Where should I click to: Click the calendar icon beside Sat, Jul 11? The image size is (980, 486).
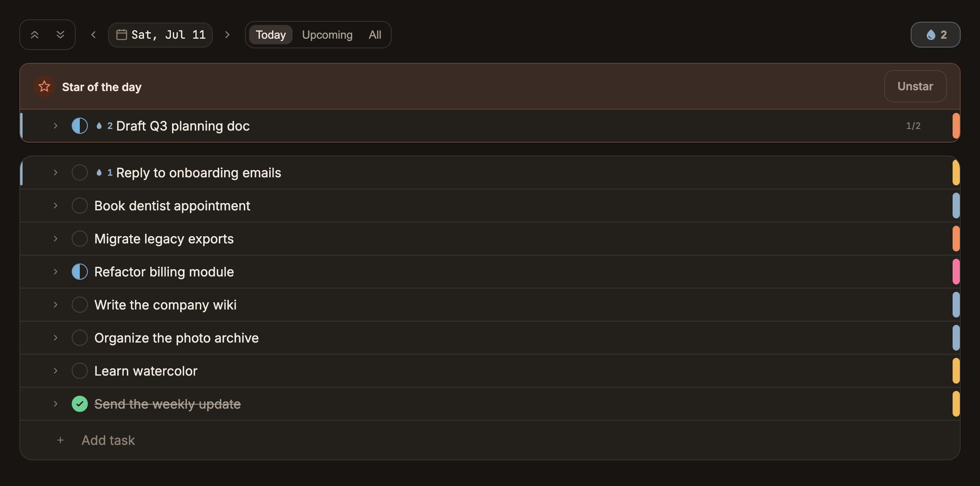coord(121,35)
